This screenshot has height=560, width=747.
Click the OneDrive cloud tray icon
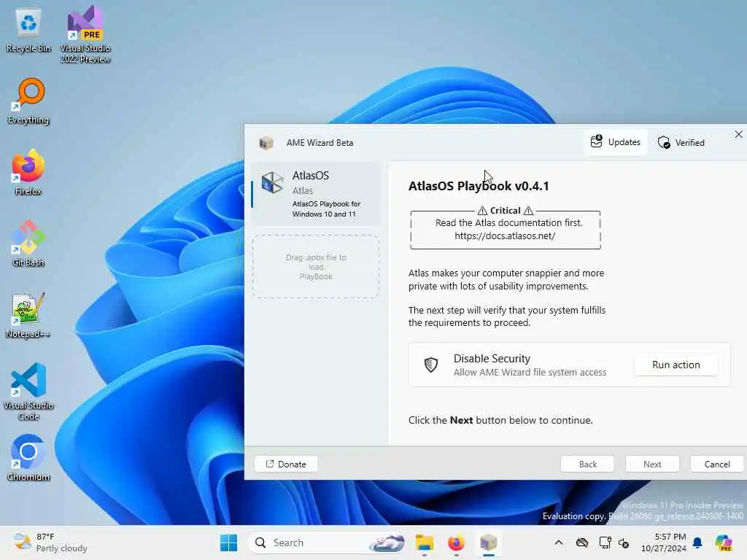pyautogui.click(x=582, y=542)
